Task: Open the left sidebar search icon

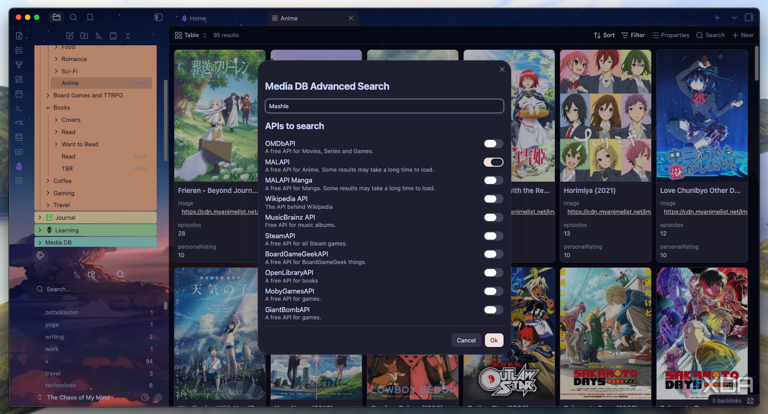Action: coord(73,17)
